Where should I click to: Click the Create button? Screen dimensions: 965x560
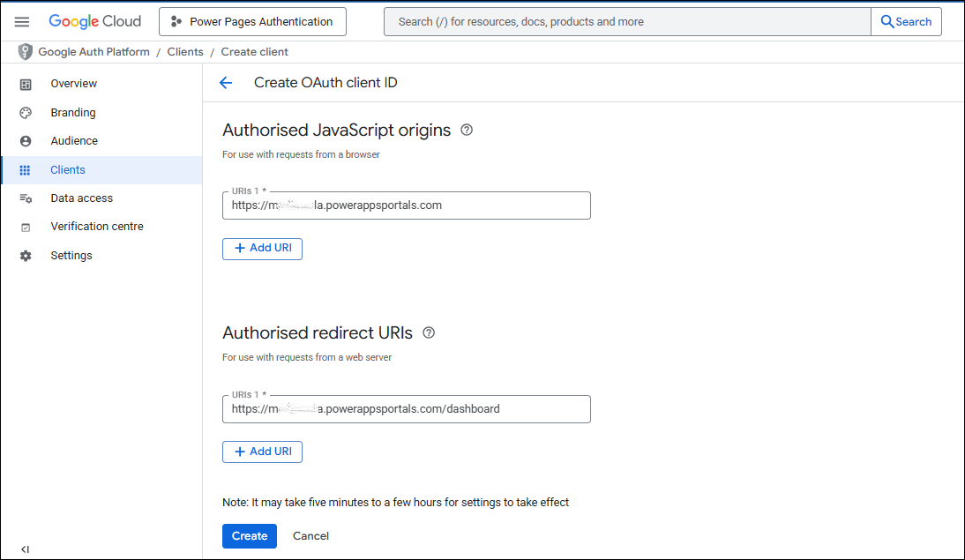(x=250, y=536)
